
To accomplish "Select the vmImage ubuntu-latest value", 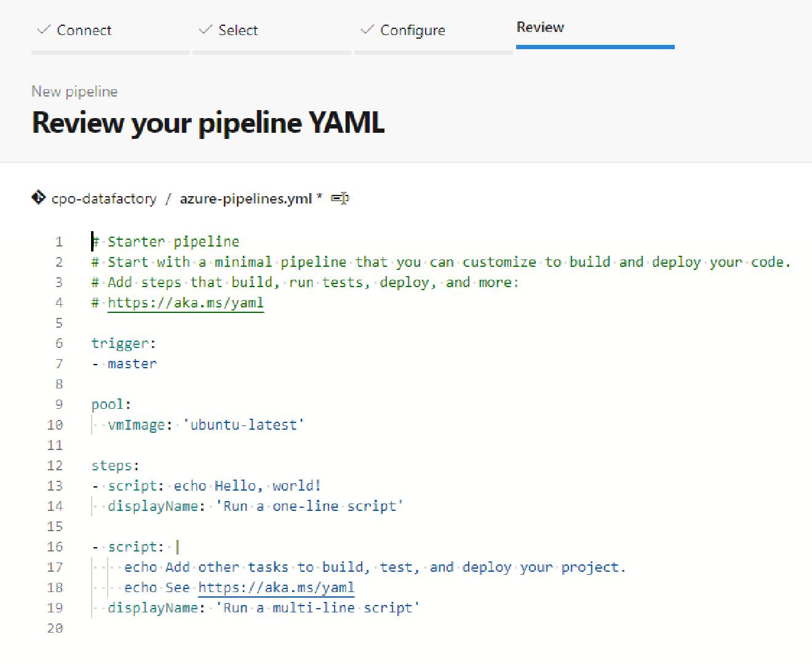I will tap(244, 424).
